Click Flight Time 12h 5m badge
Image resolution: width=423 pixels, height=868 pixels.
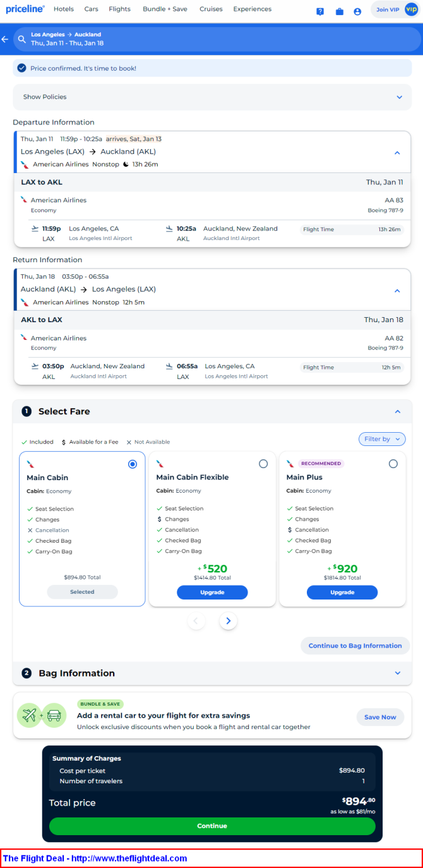point(352,367)
